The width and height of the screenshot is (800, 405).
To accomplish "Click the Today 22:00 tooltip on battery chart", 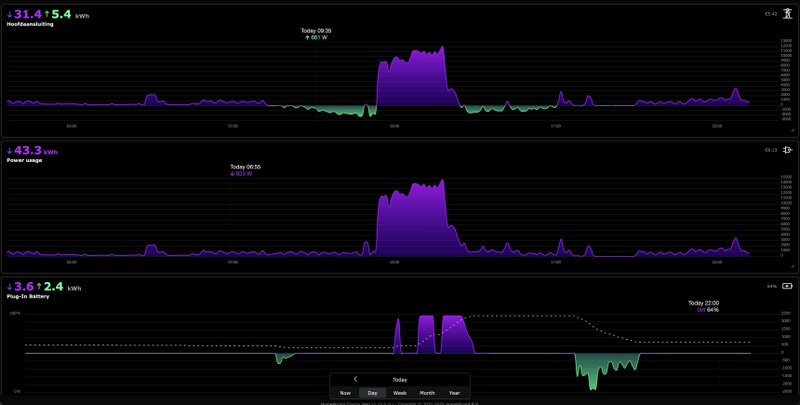I will 704,306.
